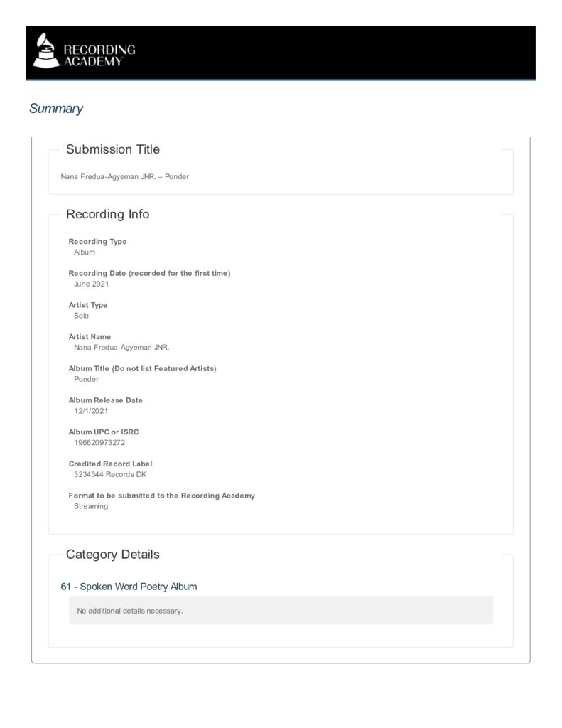Click the Summary page heading
The image size is (562, 728).
click(x=55, y=108)
